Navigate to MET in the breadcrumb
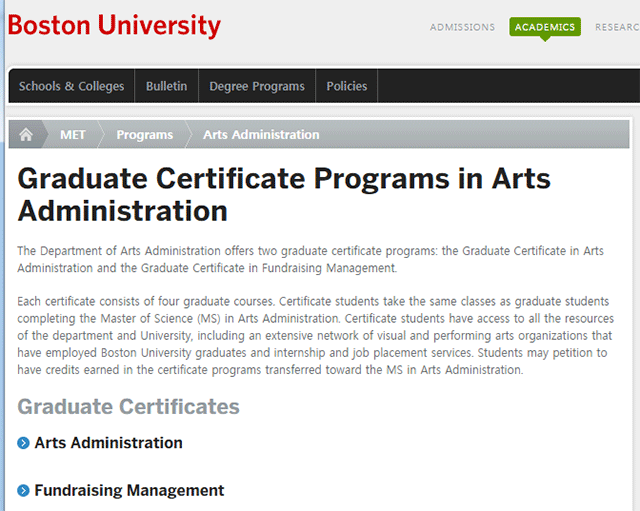Screen dimensions: 640x511 [73, 134]
